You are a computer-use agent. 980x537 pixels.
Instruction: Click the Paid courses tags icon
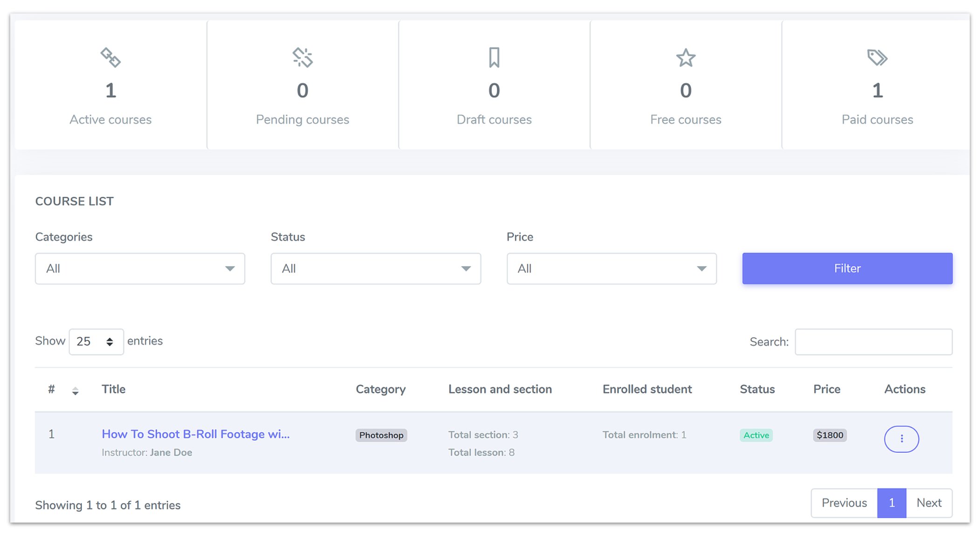click(877, 58)
